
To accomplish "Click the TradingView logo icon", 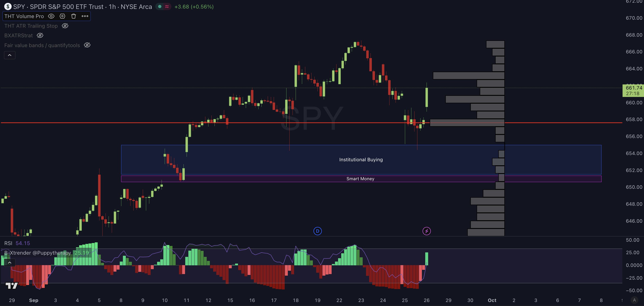I will click(x=11, y=285).
